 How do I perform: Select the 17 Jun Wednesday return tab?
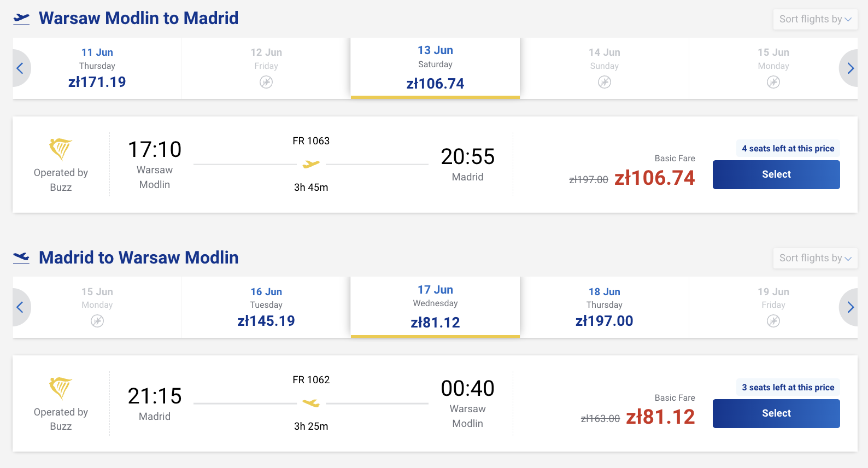tap(435, 307)
